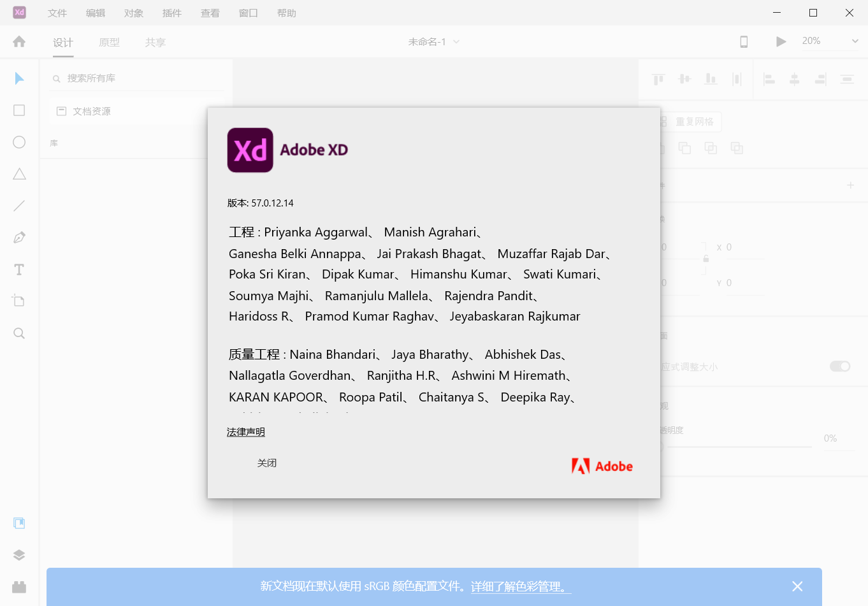The width and height of the screenshot is (868, 606).
Task: Select the Line tool
Action: click(19, 206)
